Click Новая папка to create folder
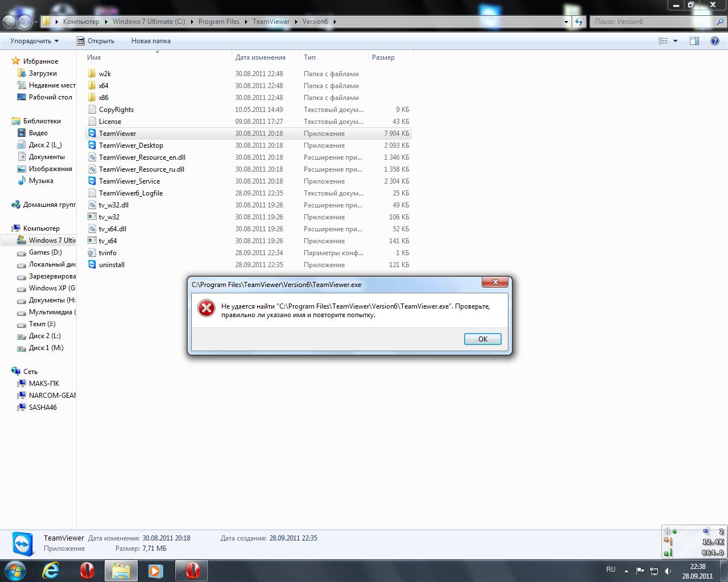This screenshot has height=582, width=728. click(151, 41)
